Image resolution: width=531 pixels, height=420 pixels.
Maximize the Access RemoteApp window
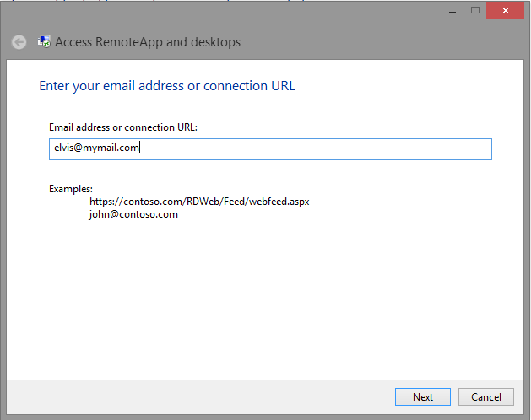[475, 10]
